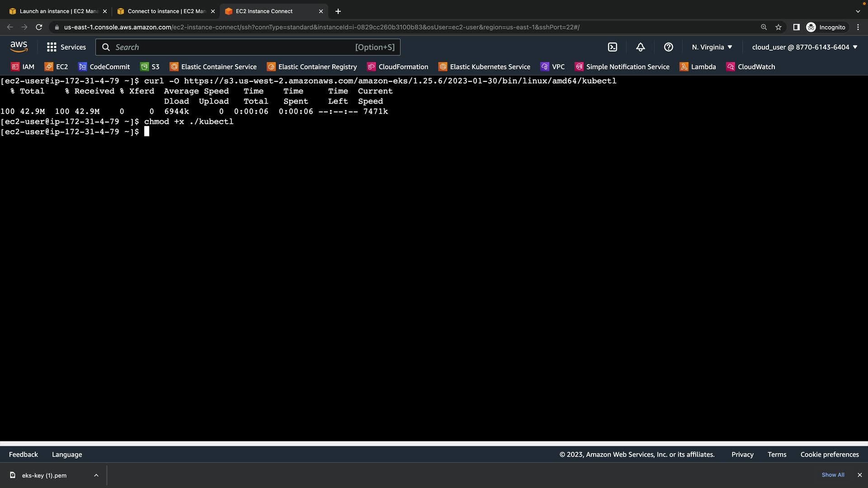Open the Services grid menu
This screenshot has height=488, width=868.
[66, 47]
